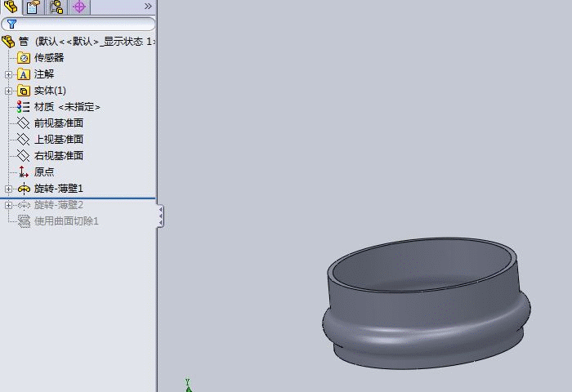Screen dimensions: 572x392
Task: Click the 材质 material icon
Action: (x=24, y=107)
